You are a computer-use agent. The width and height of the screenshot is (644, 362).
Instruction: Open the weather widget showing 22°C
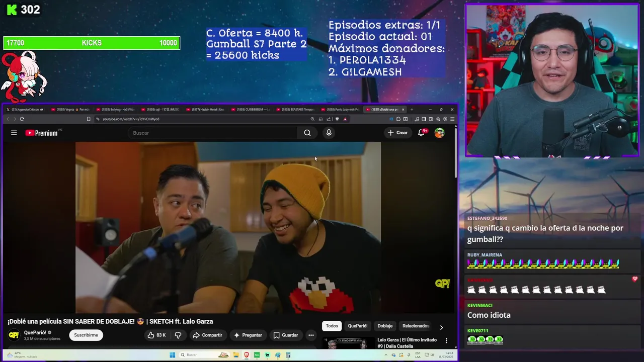[23, 355]
